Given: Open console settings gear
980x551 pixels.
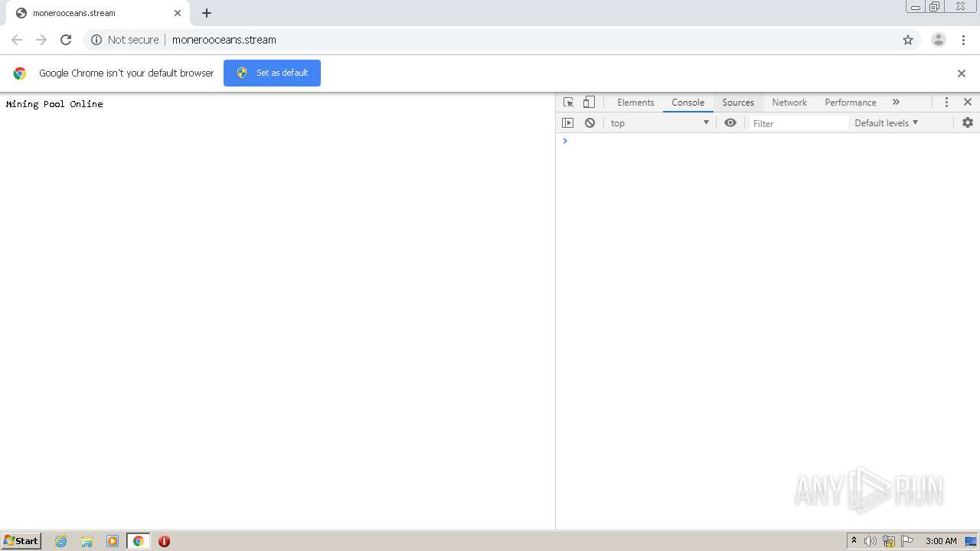Looking at the screenshot, I should point(968,123).
